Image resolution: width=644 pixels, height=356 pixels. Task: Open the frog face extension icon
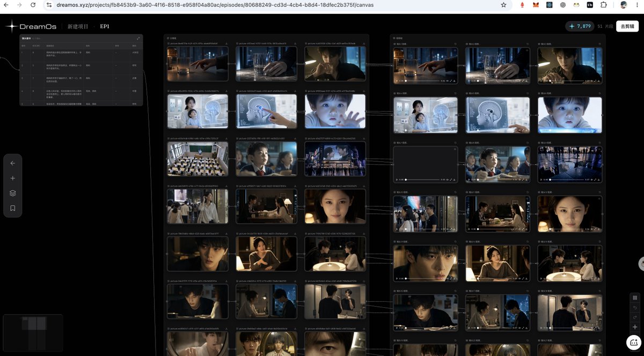pos(576,5)
